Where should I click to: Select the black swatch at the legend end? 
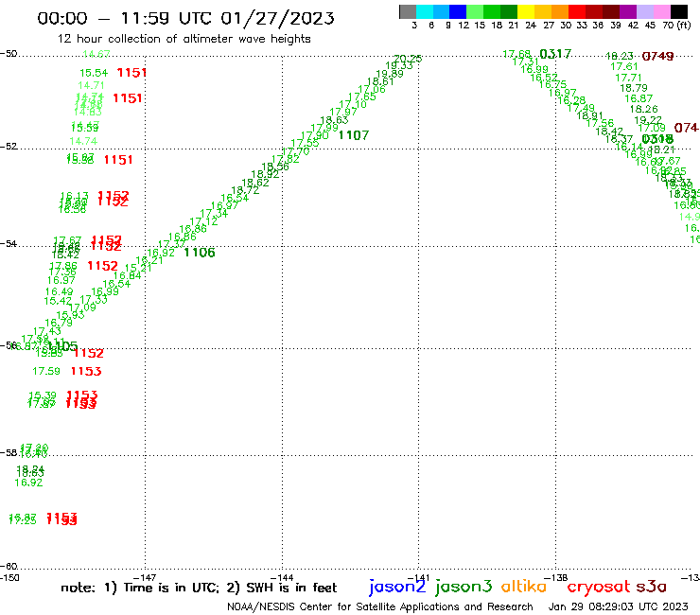(678, 11)
